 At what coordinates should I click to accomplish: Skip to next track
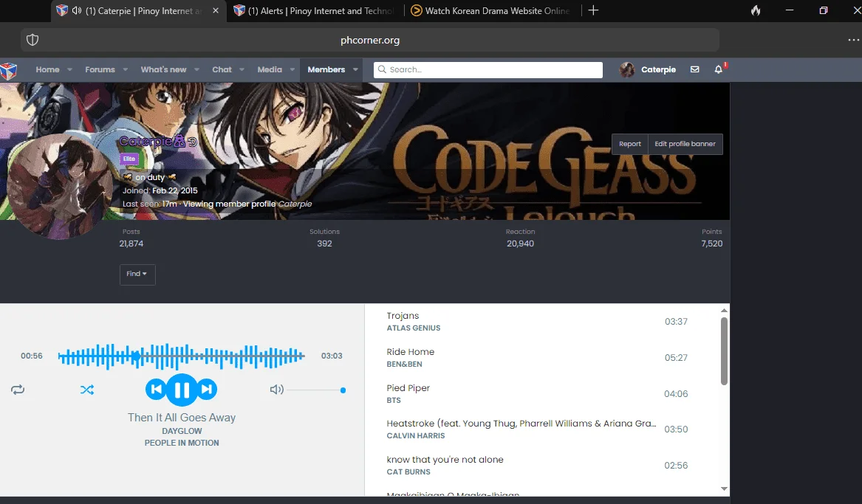point(207,390)
